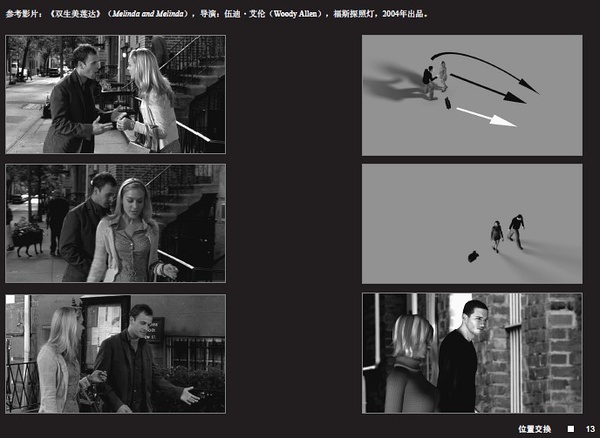The height and width of the screenshot is (438, 600).
Task: Click the 'Woody Allen' director name text
Action: [295, 14]
